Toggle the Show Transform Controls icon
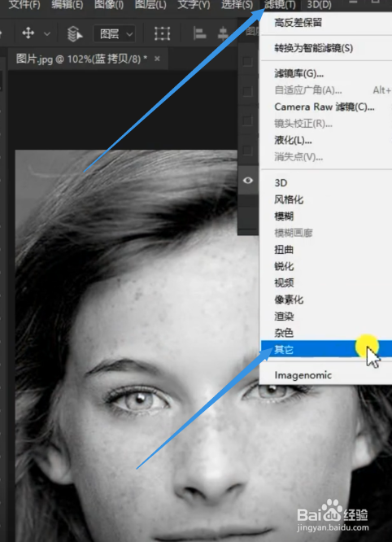The height and width of the screenshot is (542, 392). tap(162, 33)
